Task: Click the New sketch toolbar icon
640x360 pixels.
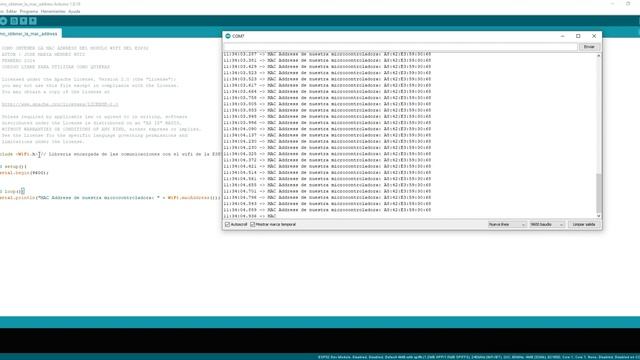Action: pos(14,21)
